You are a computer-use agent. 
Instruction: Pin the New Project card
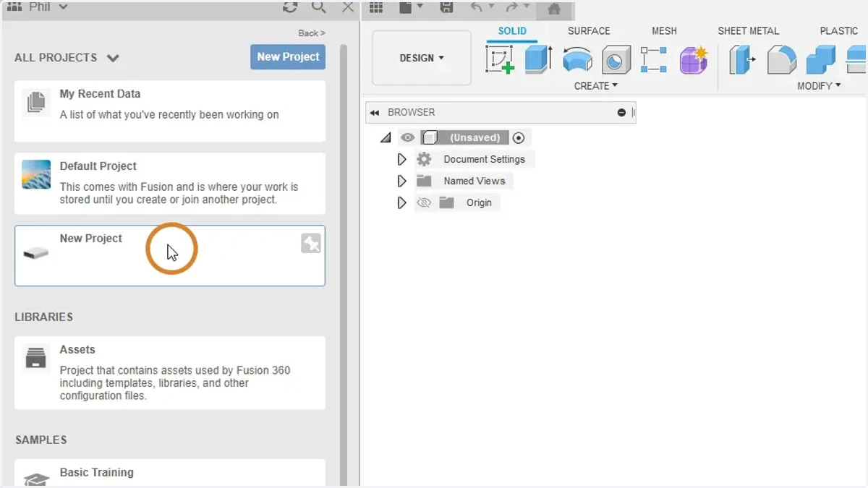coord(311,244)
